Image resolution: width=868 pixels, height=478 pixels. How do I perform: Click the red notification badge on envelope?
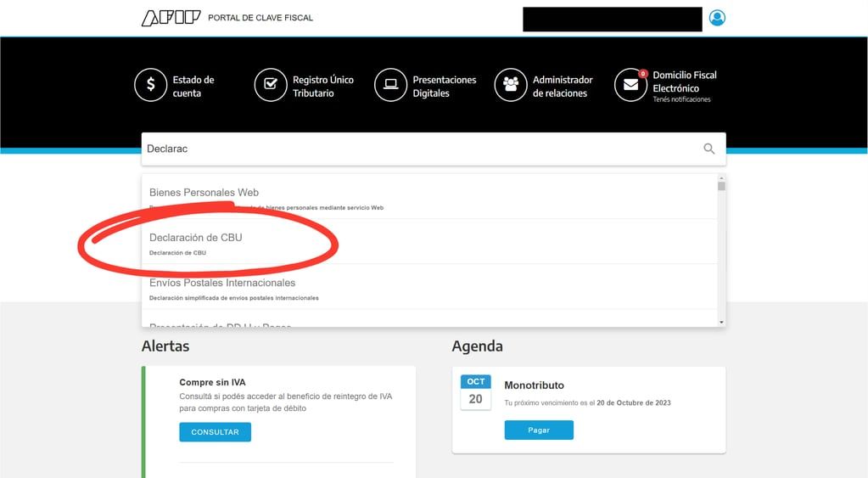click(642, 73)
